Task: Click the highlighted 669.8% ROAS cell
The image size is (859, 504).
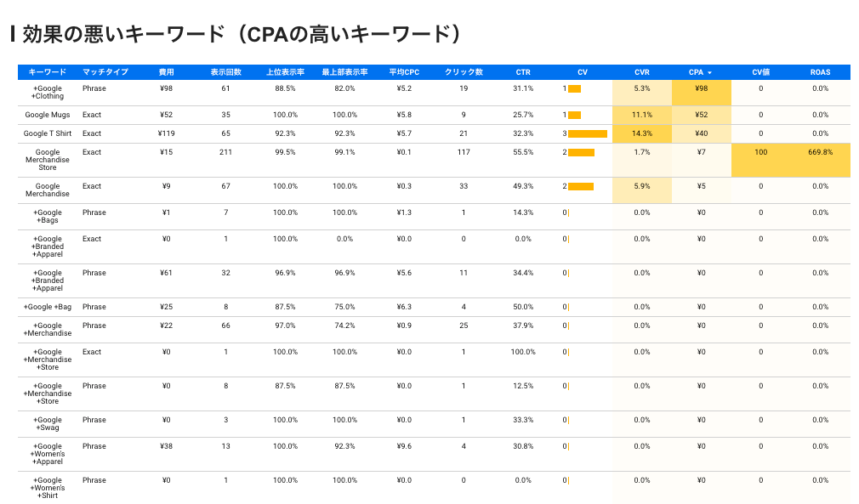Action: [821, 152]
